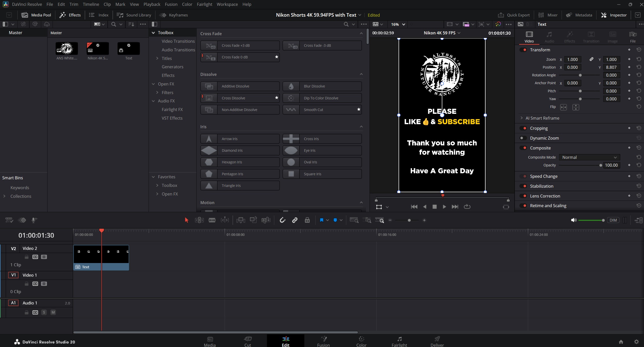Open the Nikon 4K 59 FPS timeline dropdown

[x=442, y=33]
